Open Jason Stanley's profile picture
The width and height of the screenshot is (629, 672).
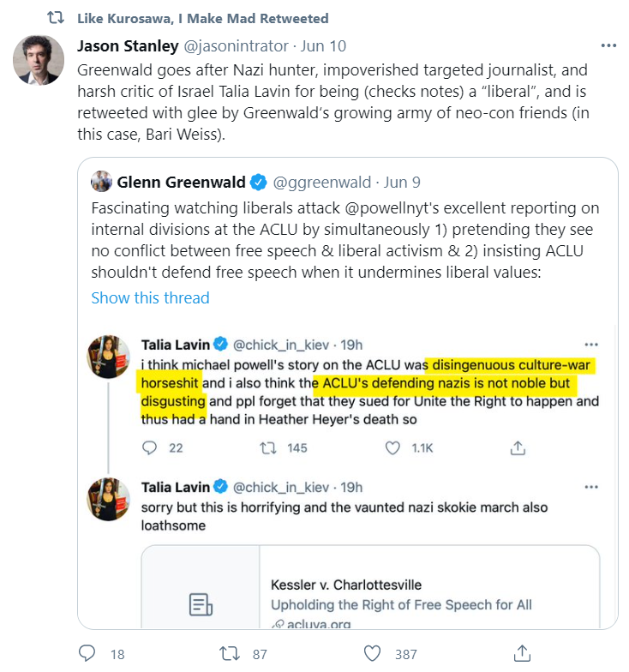coord(39,60)
